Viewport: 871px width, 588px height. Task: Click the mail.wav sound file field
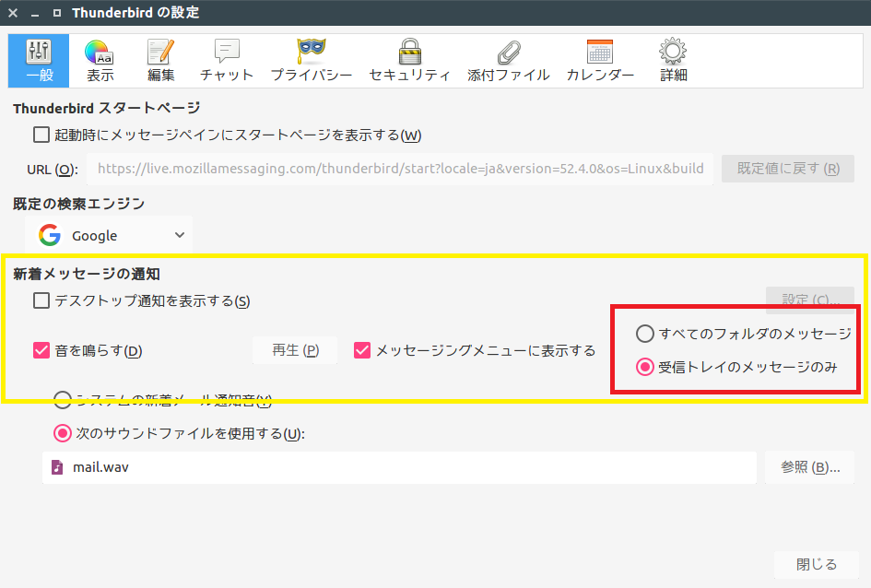[398, 467]
